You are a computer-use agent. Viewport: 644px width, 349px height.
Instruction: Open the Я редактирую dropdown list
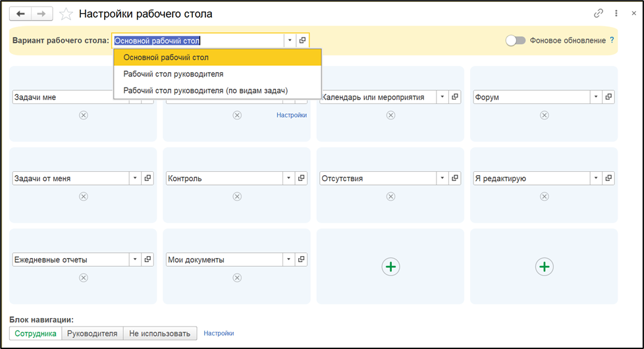(x=595, y=178)
